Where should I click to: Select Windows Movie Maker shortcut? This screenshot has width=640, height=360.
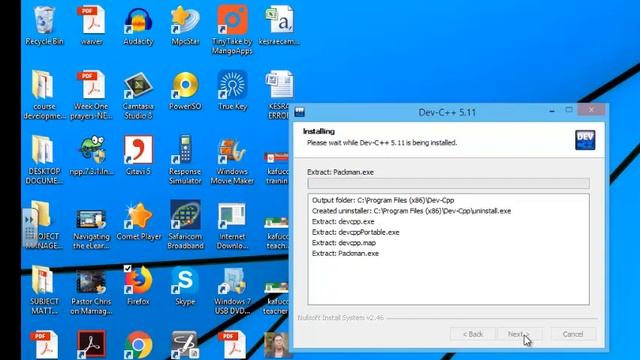pos(232,160)
